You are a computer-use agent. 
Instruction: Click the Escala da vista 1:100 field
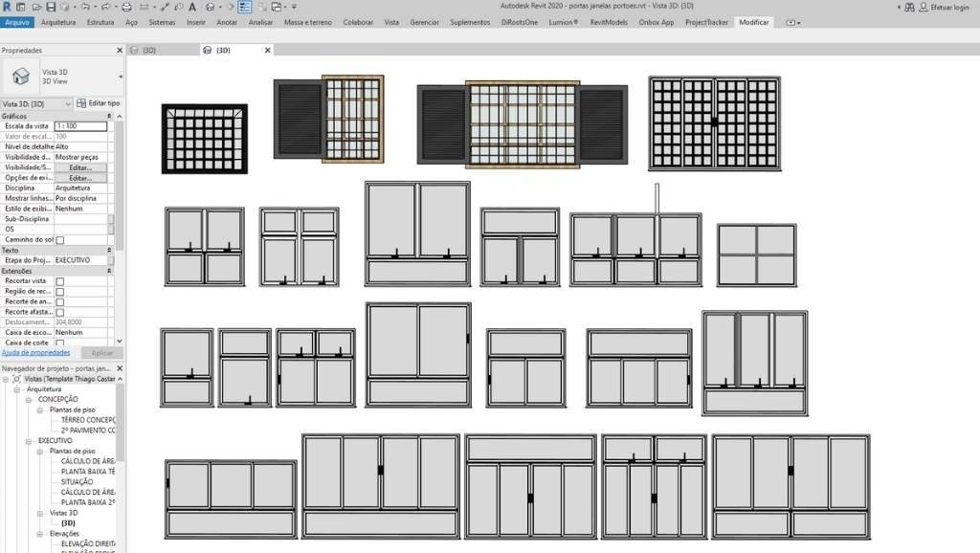[80, 126]
